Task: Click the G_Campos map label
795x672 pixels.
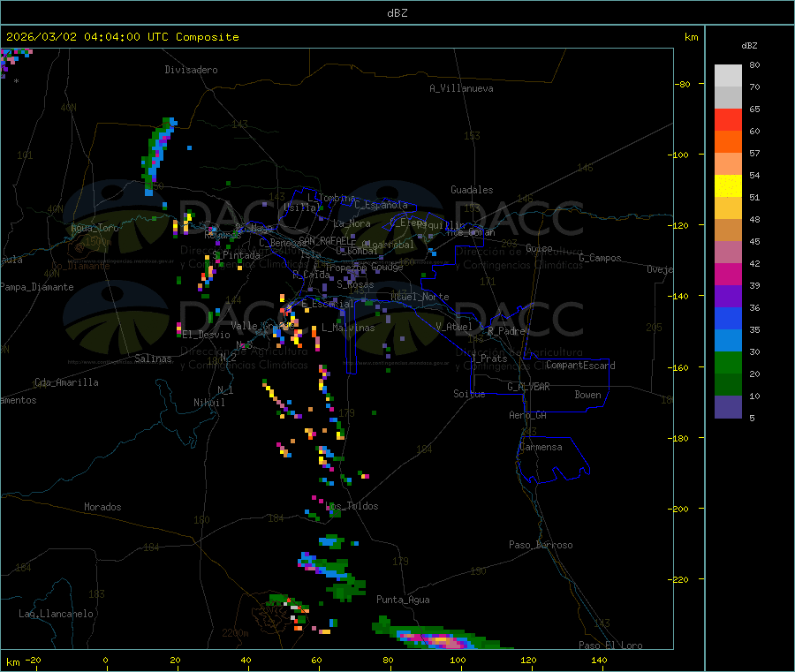Action: tap(601, 258)
